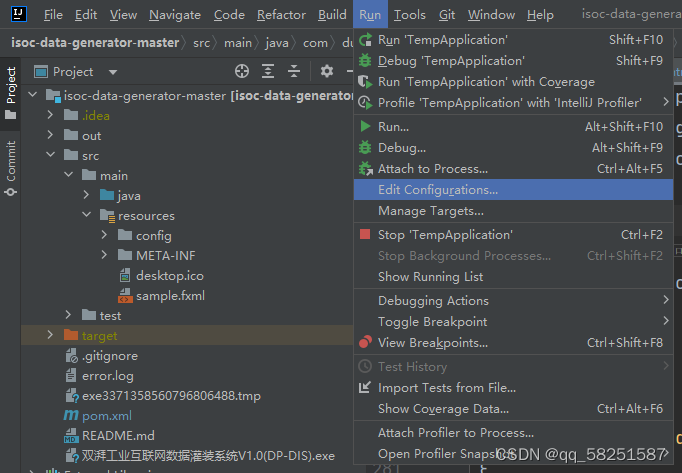682x473 pixels.
Task: Collapse the resources folder chevron
Action: tap(87, 215)
